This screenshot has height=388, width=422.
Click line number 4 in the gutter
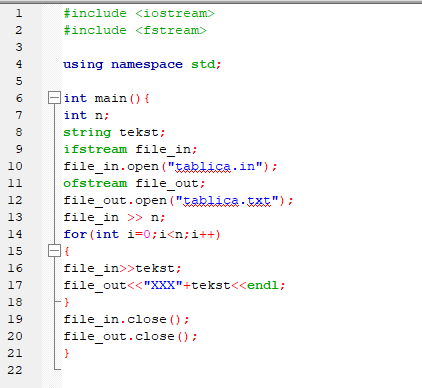[19, 64]
